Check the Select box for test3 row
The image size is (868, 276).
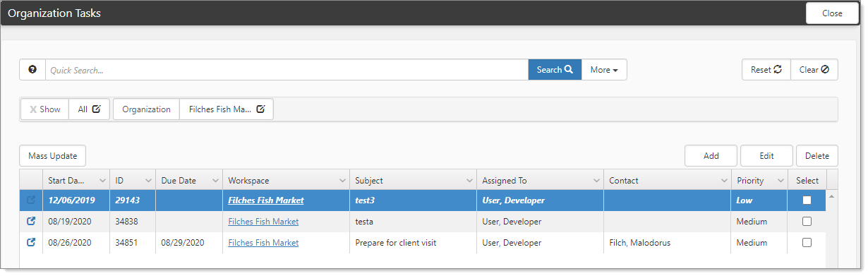click(x=807, y=200)
